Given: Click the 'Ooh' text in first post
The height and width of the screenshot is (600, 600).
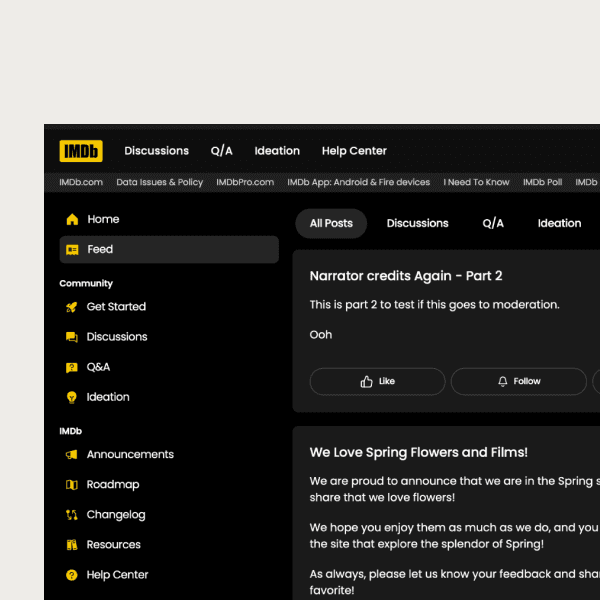Looking at the screenshot, I should point(321,335).
